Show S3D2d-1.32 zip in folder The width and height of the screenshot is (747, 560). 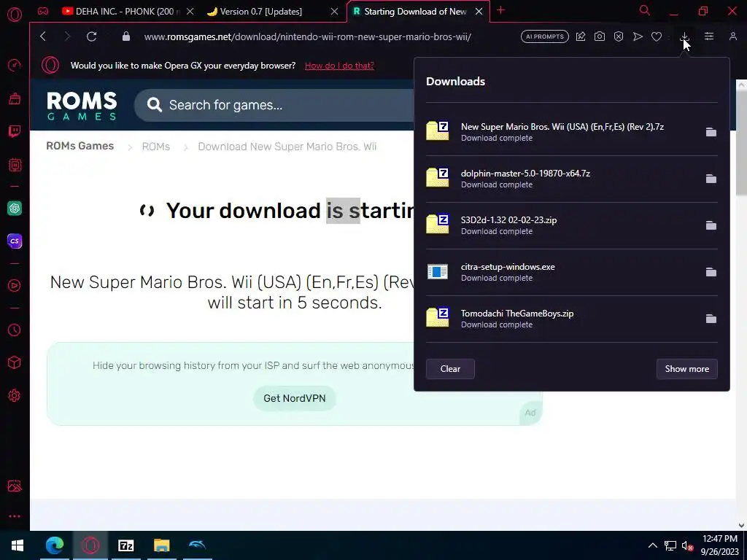pyautogui.click(x=711, y=225)
